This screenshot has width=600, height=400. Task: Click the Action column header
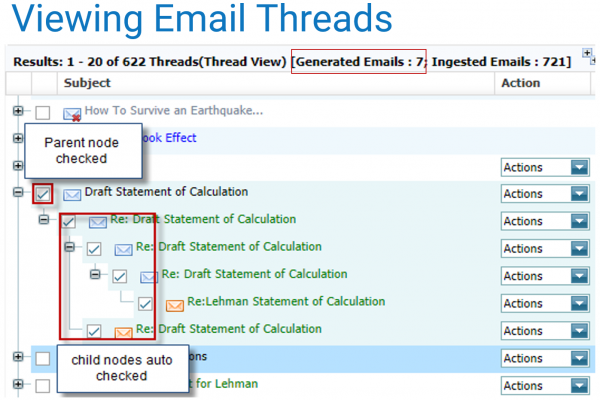coord(520,83)
